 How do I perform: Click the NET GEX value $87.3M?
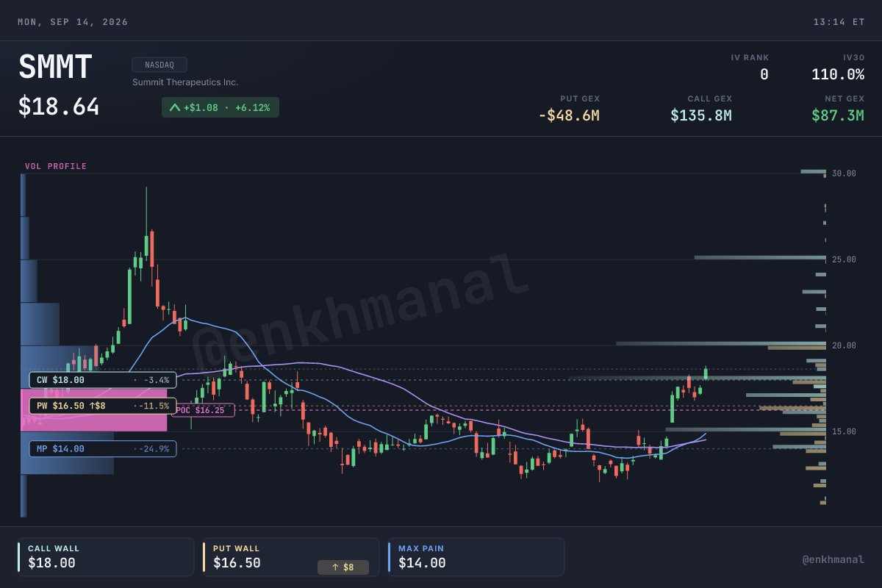pyautogui.click(x=838, y=115)
